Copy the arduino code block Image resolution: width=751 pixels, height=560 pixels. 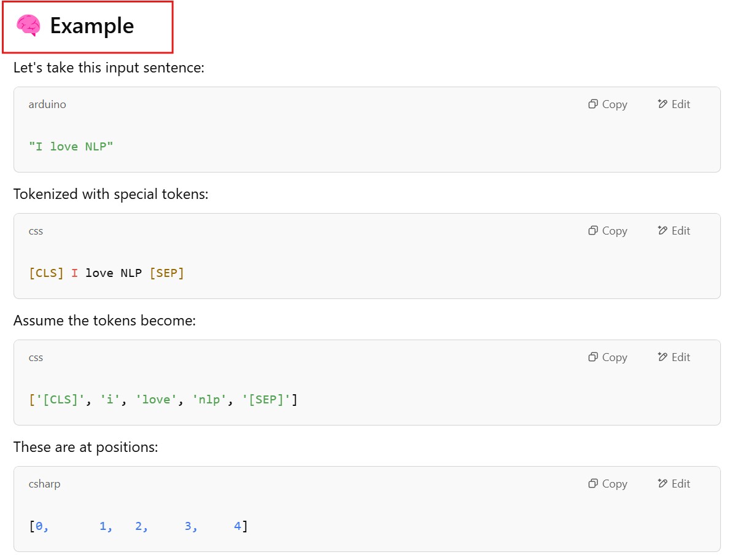(607, 104)
